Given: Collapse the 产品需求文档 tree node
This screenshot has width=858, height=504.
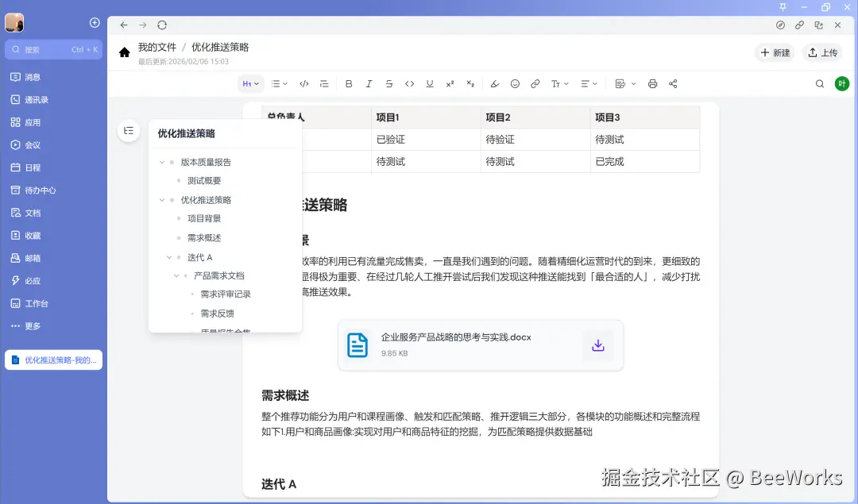Looking at the screenshot, I should tap(176, 275).
